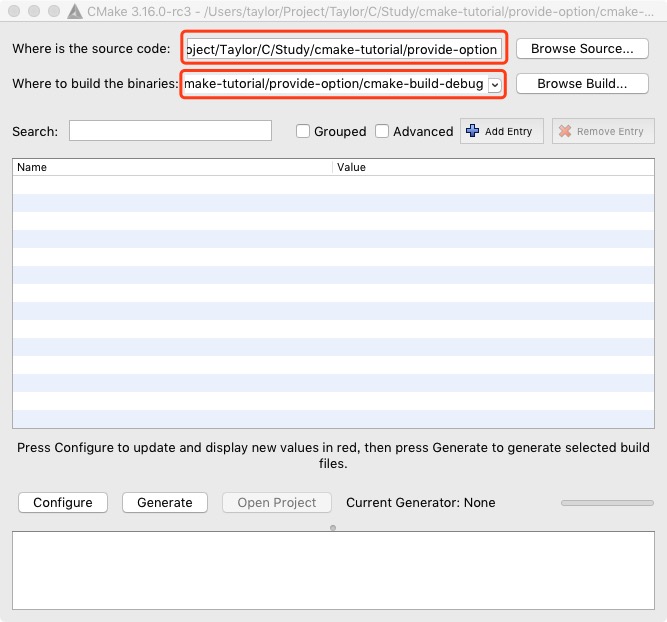Viewport: 667px width, 622px height.
Task: Click the Value column header
Action: (x=493, y=168)
